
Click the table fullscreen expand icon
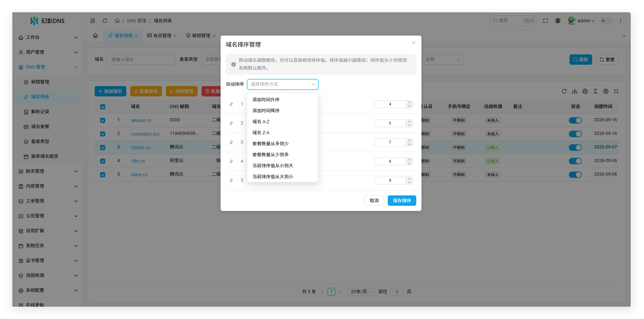[616, 91]
